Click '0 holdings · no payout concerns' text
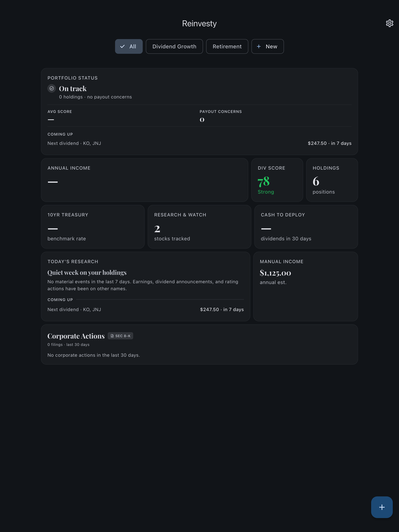The image size is (399, 532). 95,97
